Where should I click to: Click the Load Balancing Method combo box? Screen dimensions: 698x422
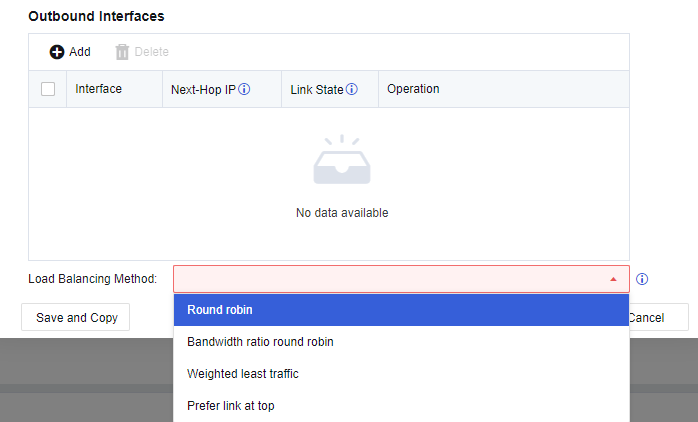click(x=400, y=279)
